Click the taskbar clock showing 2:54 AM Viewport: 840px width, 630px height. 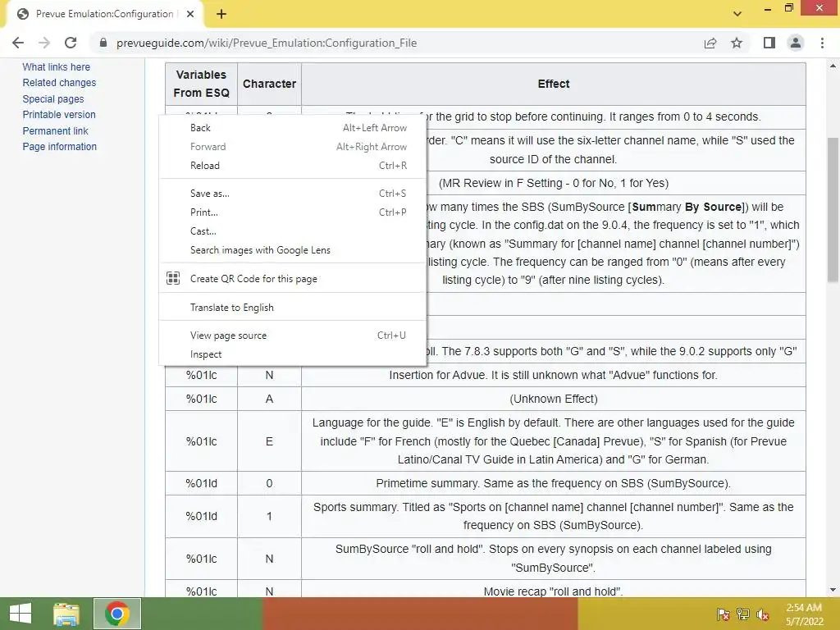(x=805, y=614)
